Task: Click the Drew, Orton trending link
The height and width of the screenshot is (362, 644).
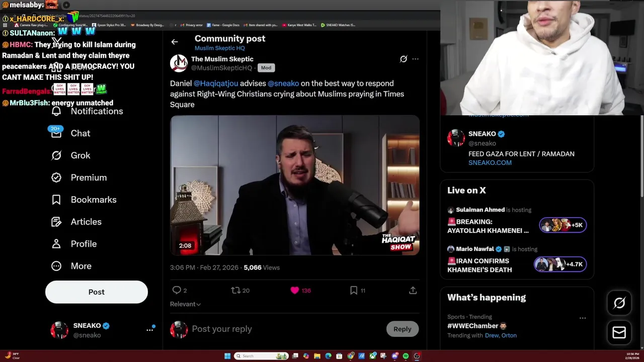Action: click(x=501, y=335)
